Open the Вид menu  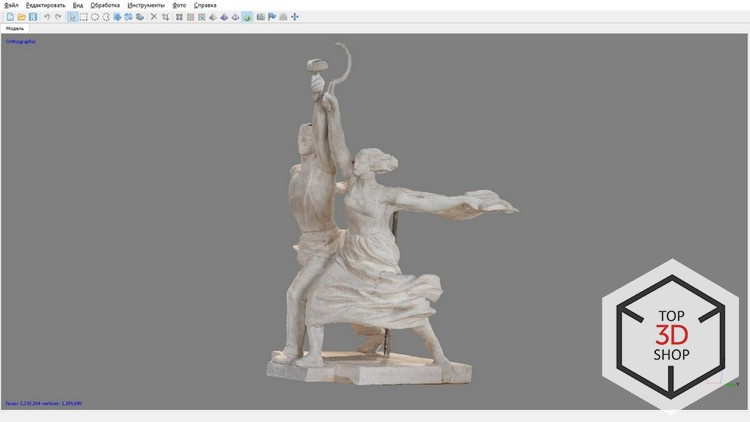coord(78,5)
